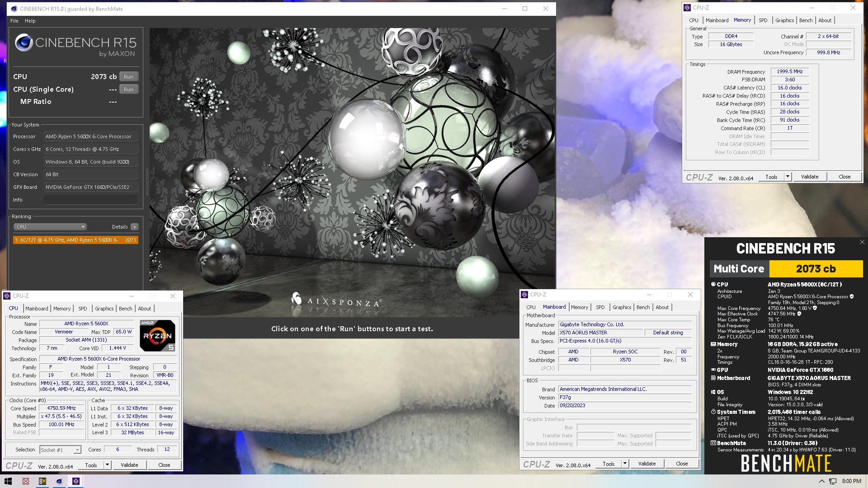Click the Cinebench title bar app icon
Image resolution: width=868 pixels, height=488 pixels.
(x=13, y=9)
